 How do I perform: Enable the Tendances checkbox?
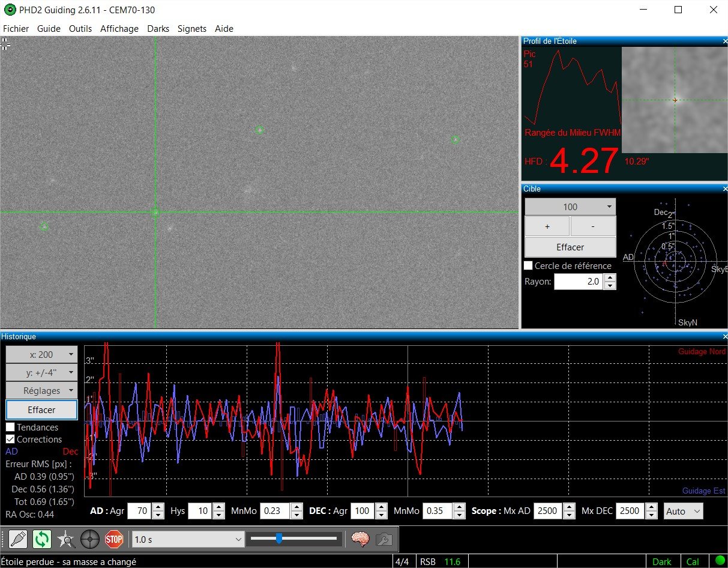(x=10, y=428)
